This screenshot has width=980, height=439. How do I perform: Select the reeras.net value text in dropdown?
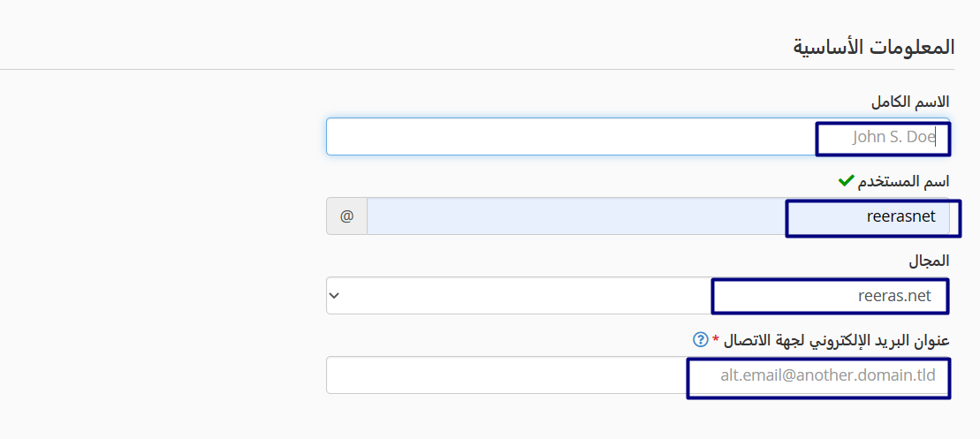point(894,296)
